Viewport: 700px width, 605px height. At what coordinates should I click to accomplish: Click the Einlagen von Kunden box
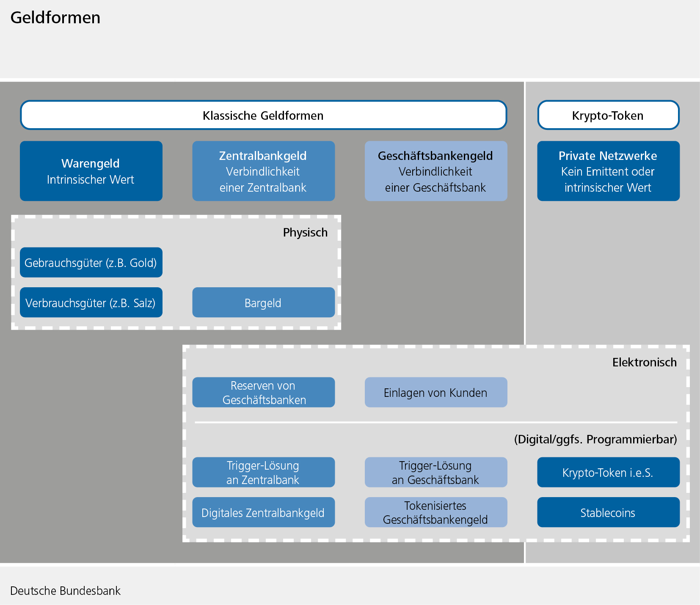[x=435, y=392]
